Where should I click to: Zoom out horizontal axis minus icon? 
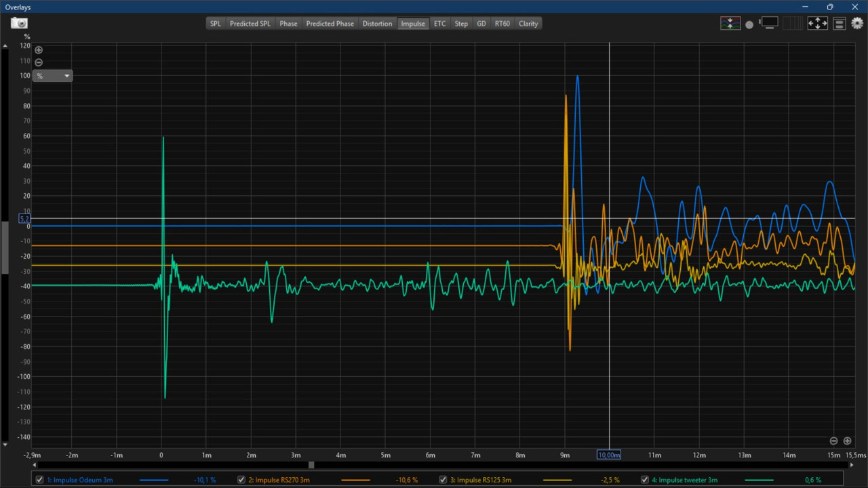(834, 441)
